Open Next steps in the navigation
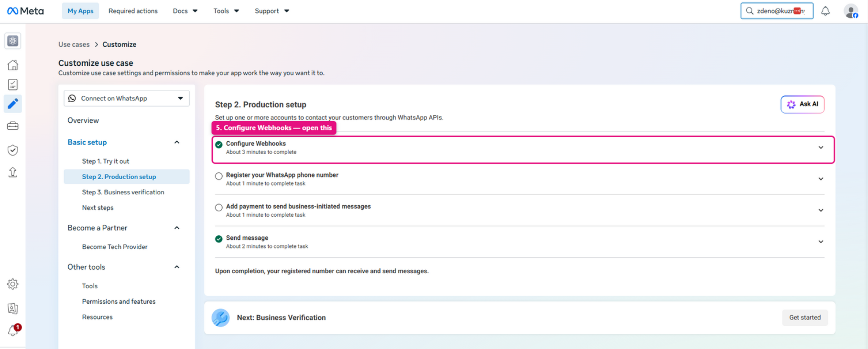The height and width of the screenshot is (349, 868). click(98, 208)
